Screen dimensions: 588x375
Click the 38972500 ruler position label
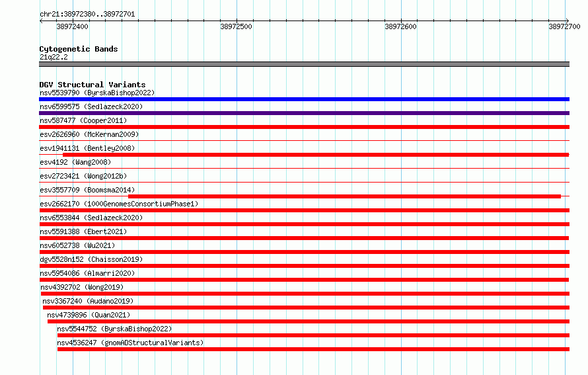point(237,26)
